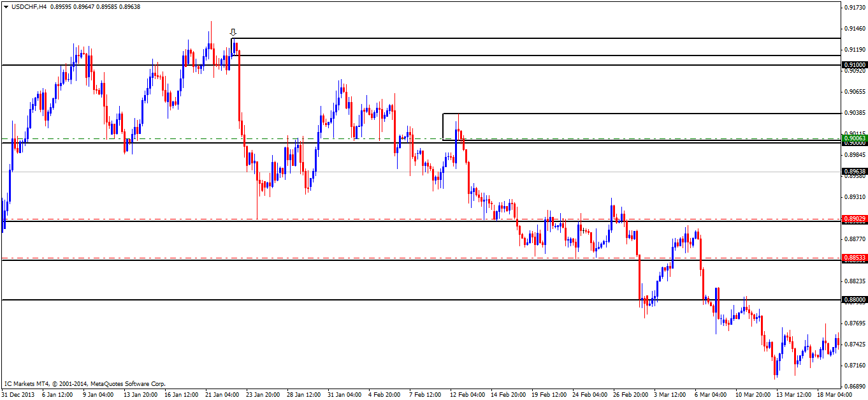Click the 0.90385 value on the price axis
868x400 pixels.
pyautogui.click(x=855, y=113)
